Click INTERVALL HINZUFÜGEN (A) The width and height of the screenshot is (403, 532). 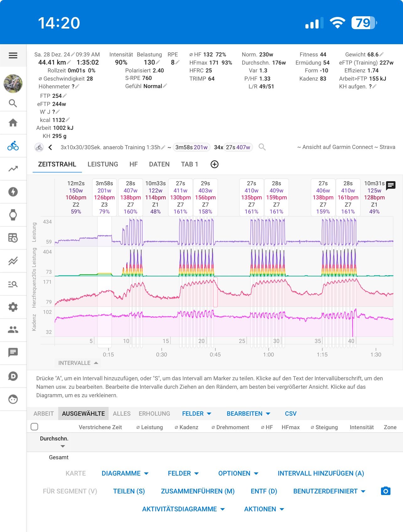coord(321,473)
